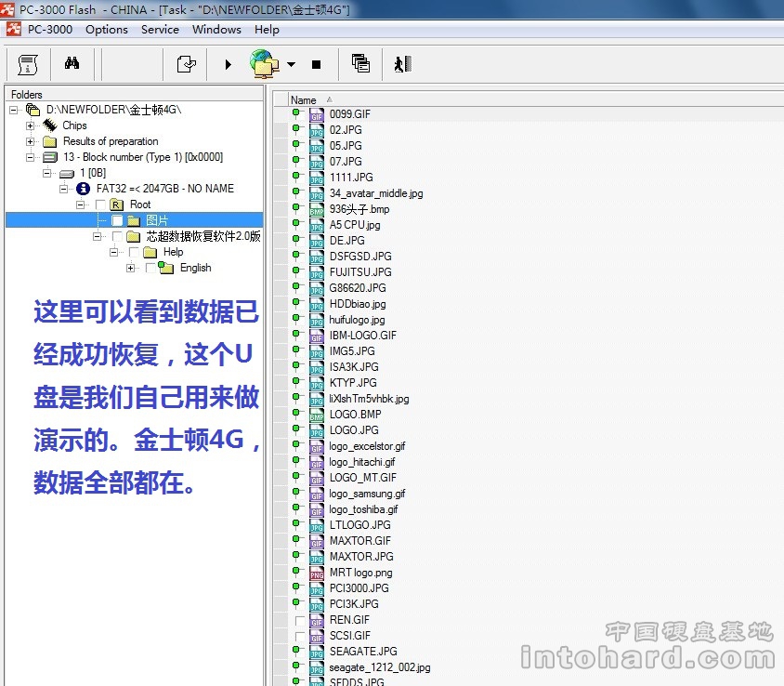Screen dimensions: 784x686
Task: Tick the Help folder checkbox
Action: click(134, 252)
